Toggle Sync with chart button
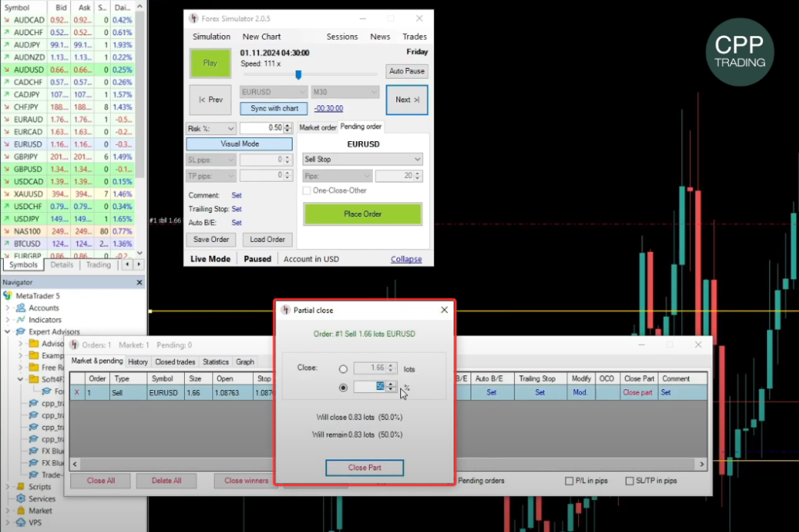Screen dimensions: 799x532 (x=274, y=108)
